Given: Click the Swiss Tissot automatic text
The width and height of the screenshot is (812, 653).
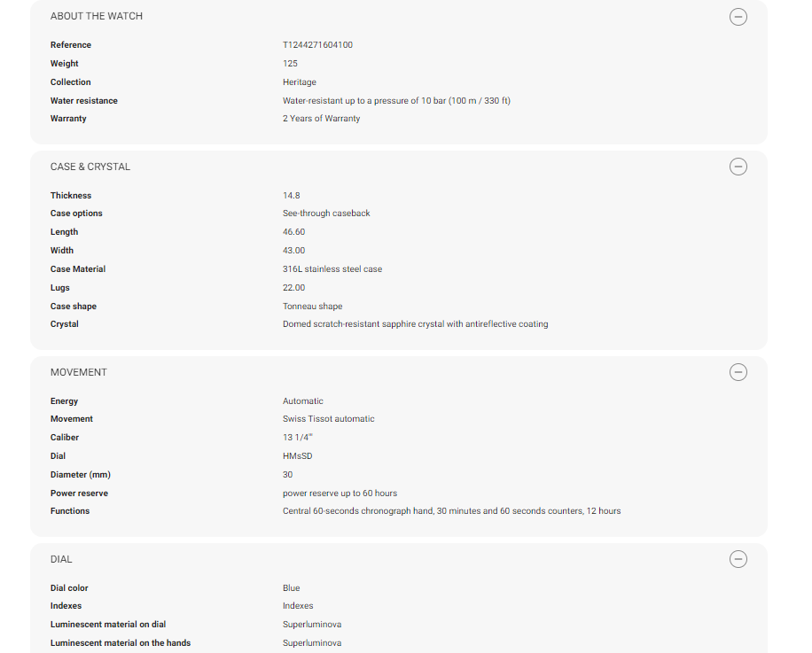Looking at the screenshot, I should coord(328,419).
